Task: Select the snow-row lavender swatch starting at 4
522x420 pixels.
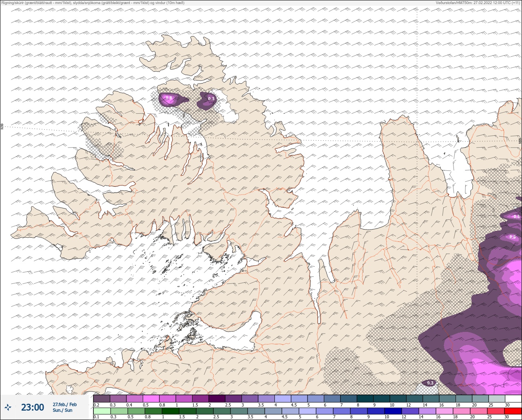Action: (x=283, y=398)
